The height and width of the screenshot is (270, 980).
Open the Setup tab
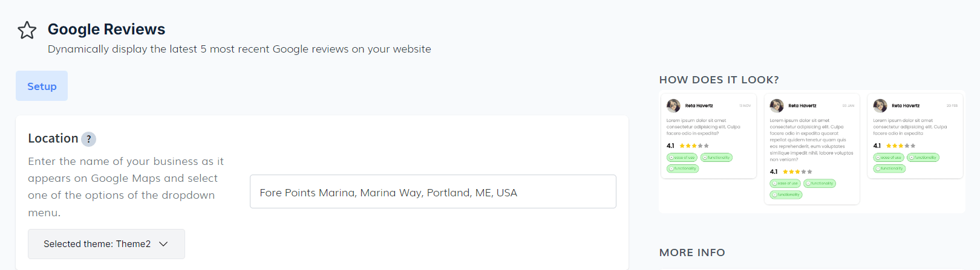[42, 86]
